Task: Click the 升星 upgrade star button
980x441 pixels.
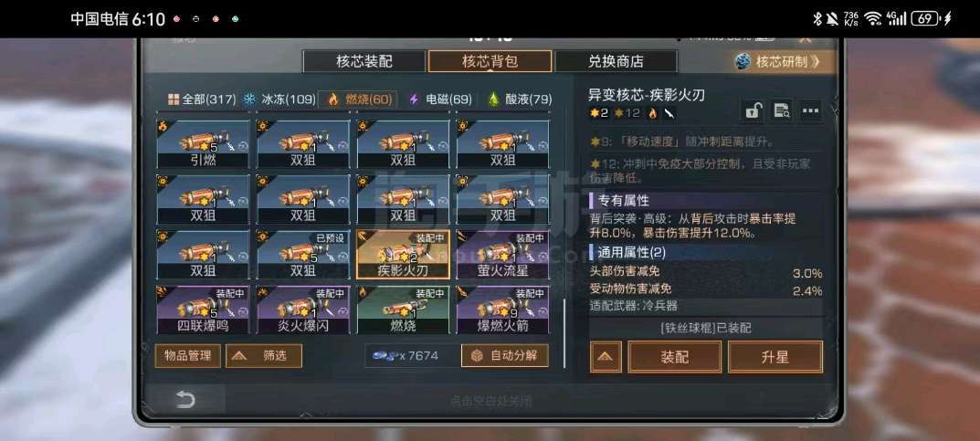Action: (x=775, y=357)
